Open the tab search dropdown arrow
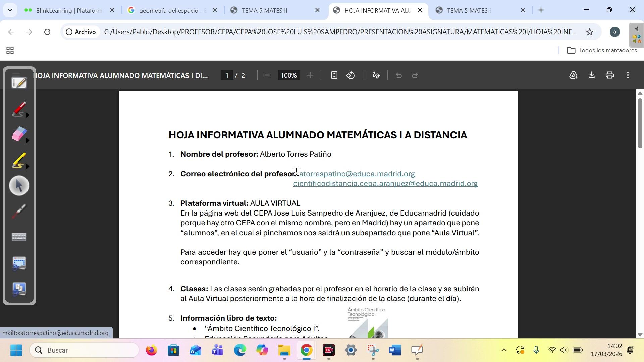Viewport: 644px width, 362px height. [10, 10]
